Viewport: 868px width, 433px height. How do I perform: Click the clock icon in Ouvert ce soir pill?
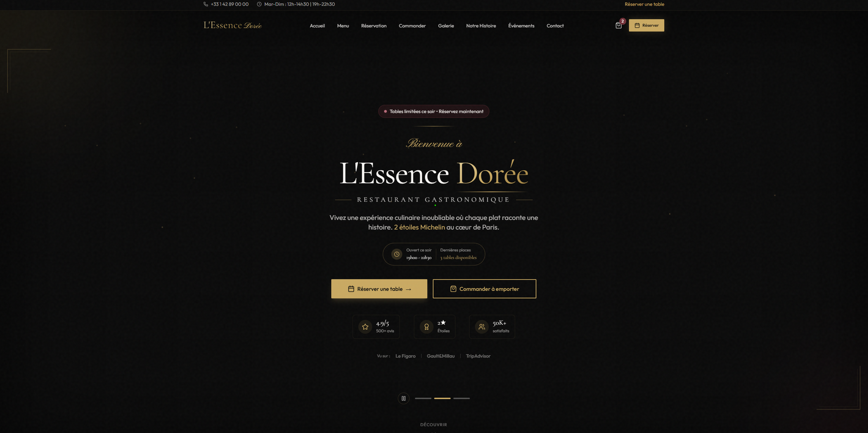point(396,254)
